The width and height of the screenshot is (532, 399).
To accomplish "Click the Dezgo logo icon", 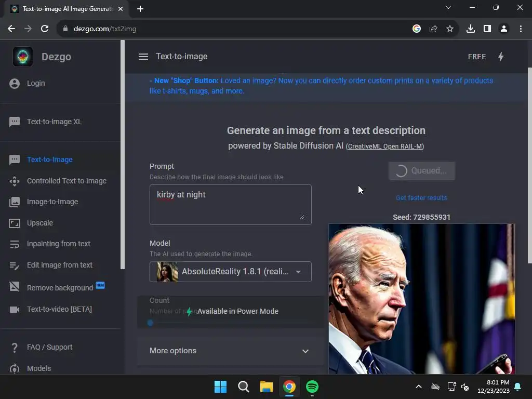I will pyautogui.click(x=23, y=57).
